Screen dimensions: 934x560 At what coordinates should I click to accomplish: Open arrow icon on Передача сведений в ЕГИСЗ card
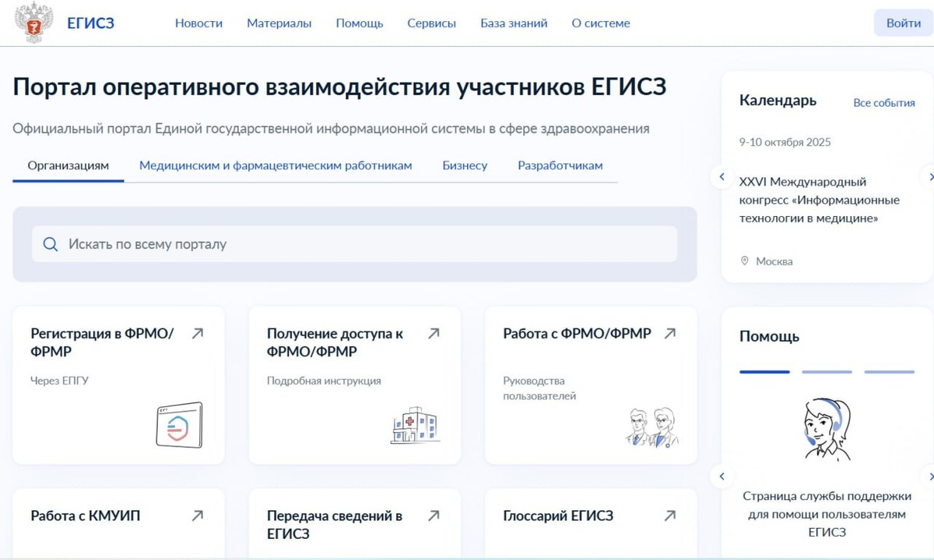(434, 515)
